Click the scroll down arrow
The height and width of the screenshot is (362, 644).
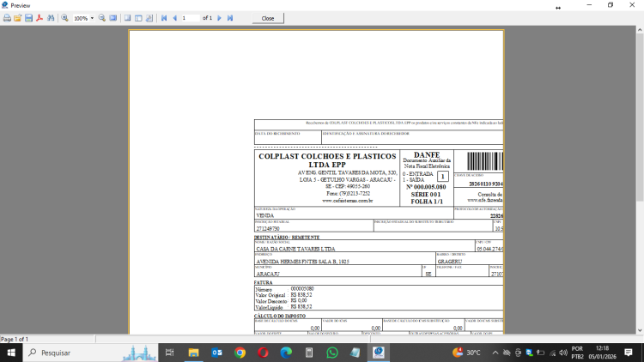coord(640,330)
